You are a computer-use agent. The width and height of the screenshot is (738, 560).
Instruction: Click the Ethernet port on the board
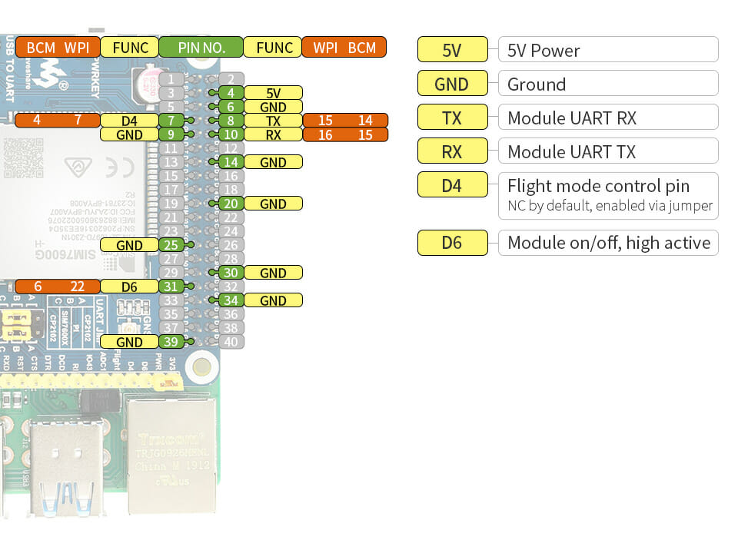point(172,456)
